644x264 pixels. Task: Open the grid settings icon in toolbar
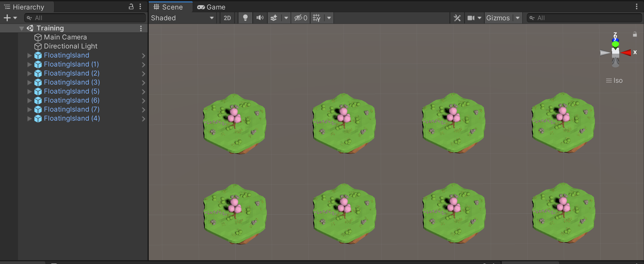click(x=317, y=18)
